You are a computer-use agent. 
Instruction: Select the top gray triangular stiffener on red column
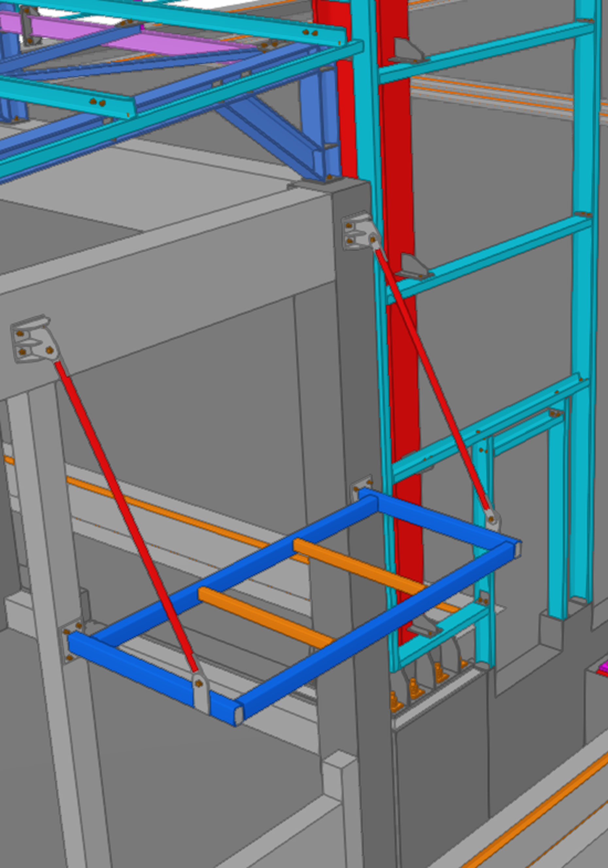(x=407, y=50)
